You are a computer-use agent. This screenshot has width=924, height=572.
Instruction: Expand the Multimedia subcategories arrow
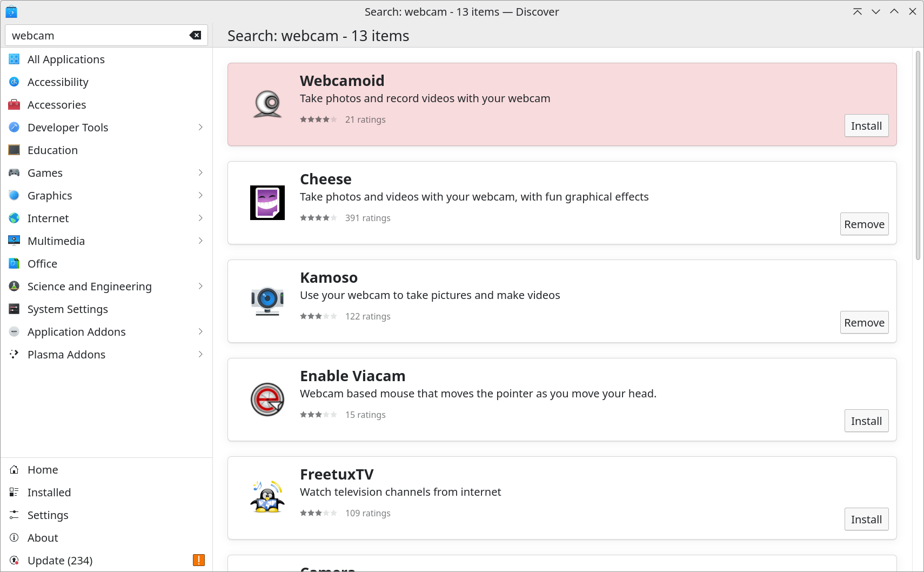pyautogui.click(x=200, y=241)
